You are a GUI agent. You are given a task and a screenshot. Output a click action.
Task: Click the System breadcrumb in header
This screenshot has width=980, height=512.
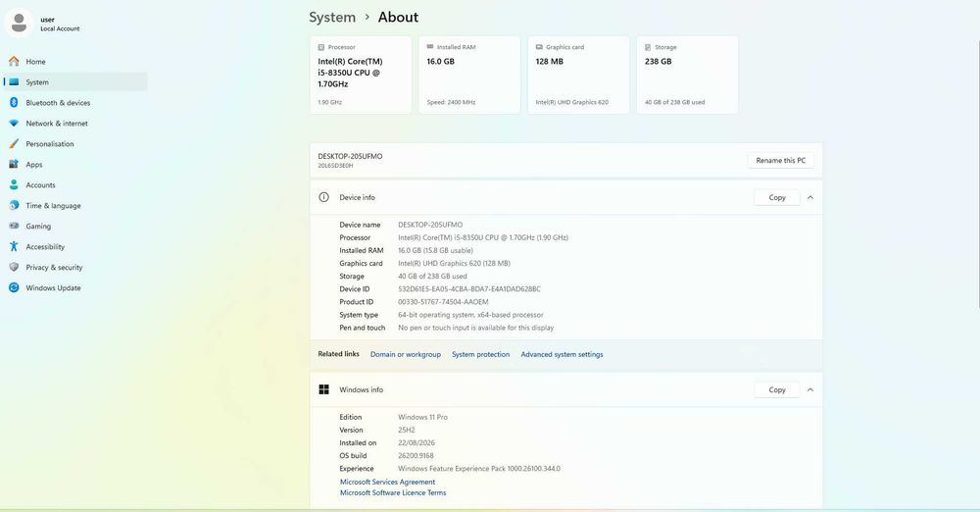click(332, 17)
